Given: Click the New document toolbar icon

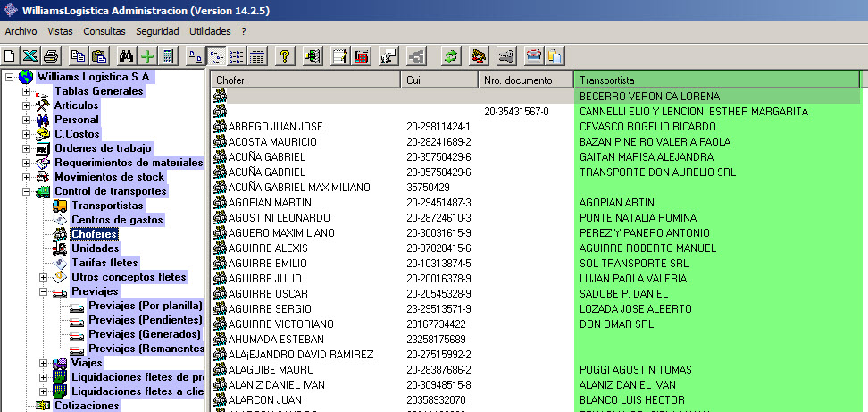Looking at the screenshot, I should [x=11, y=56].
